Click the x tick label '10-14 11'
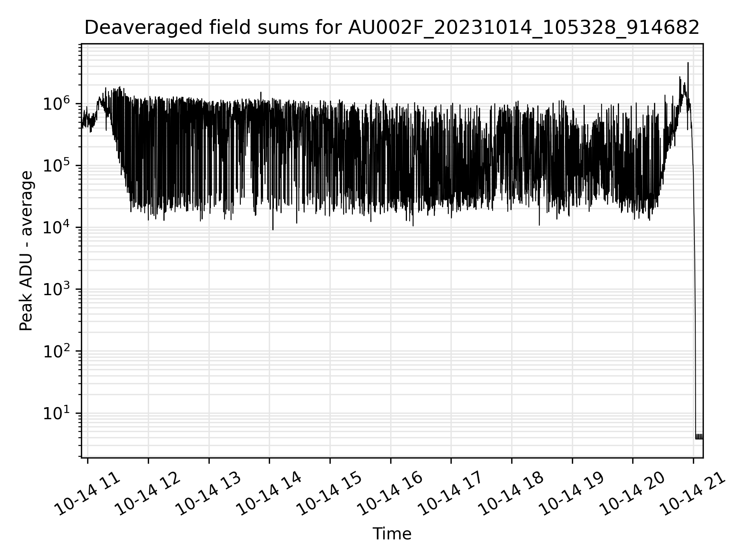 (x=88, y=494)
